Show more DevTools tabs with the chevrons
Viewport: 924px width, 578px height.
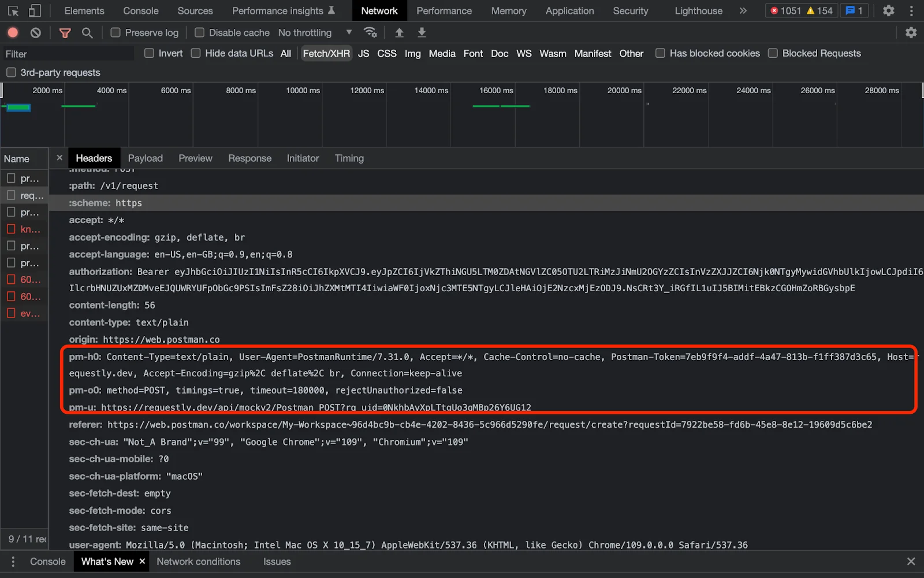point(743,10)
